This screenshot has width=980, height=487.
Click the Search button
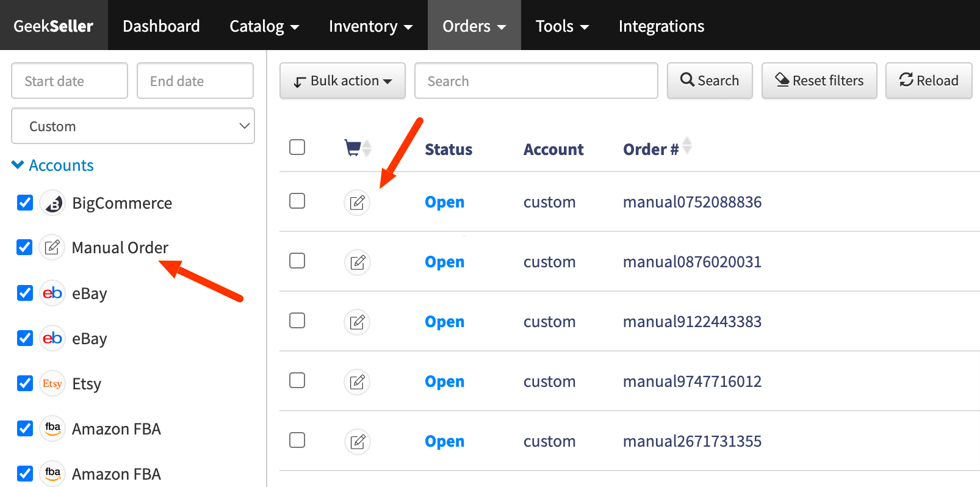click(x=710, y=81)
